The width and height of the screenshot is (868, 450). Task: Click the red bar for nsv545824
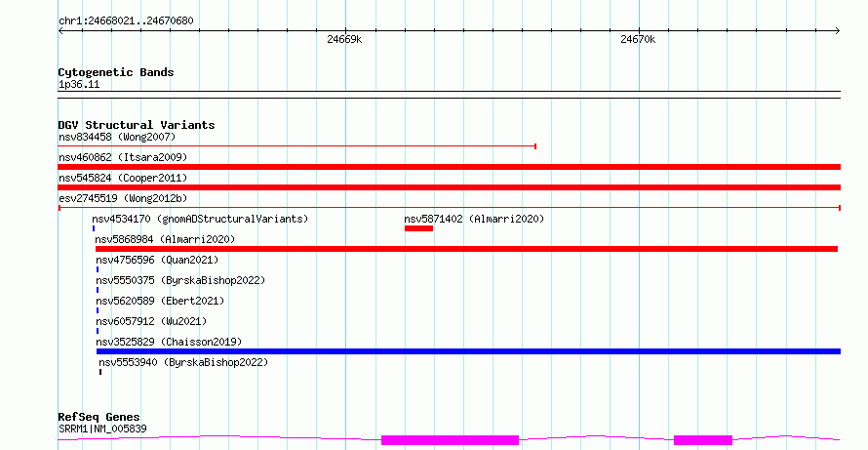pyautogui.click(x=450, y=187)
